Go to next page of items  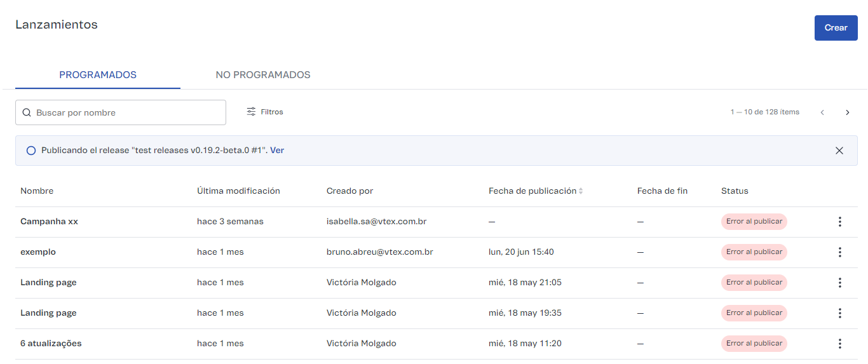tap(847, 112)
